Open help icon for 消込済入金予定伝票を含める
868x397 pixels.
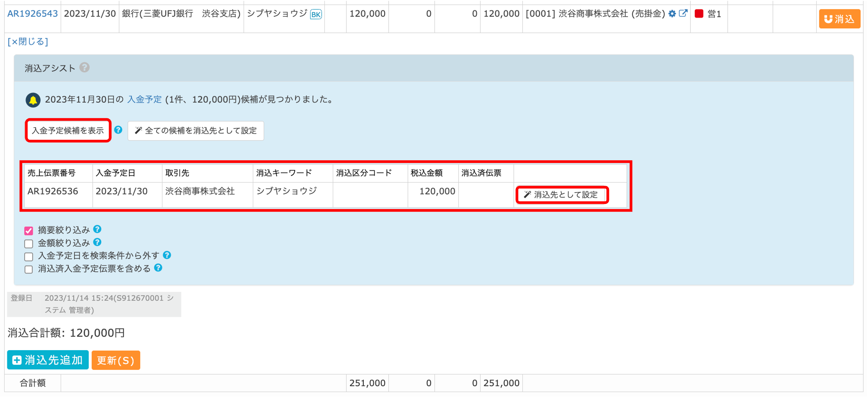pos(158,268)
